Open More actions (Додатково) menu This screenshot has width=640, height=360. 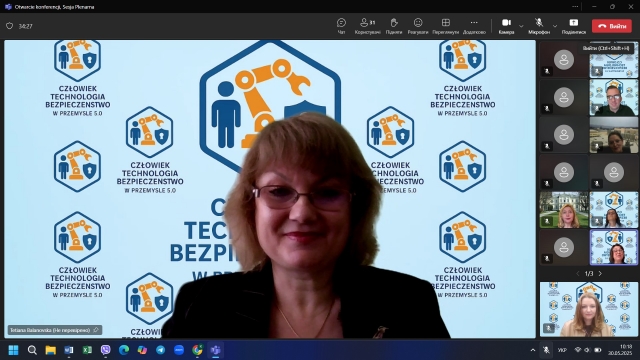(474, 26)
